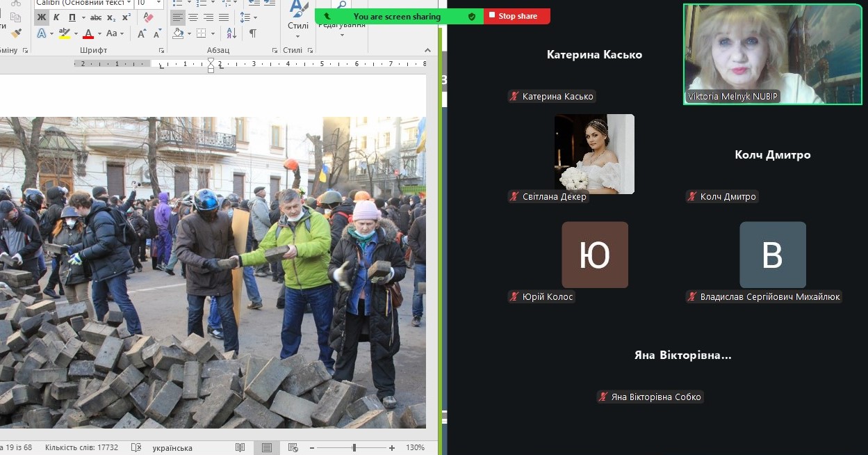Align the paragraph to the right
This screenshot has height=455, width=868.
[x=208, y=17]
